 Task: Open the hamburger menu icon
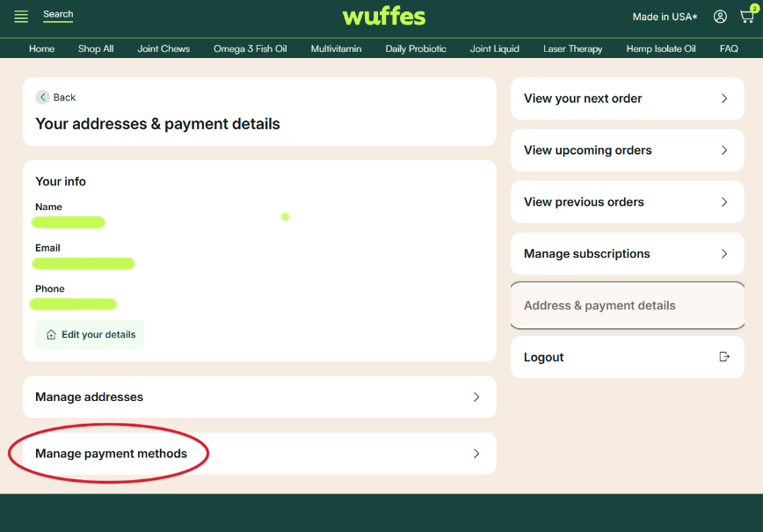(x=21, y=17)
